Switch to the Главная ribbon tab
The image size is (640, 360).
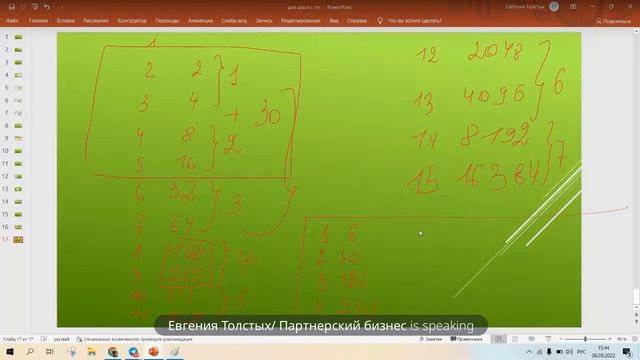pos(38,20)
